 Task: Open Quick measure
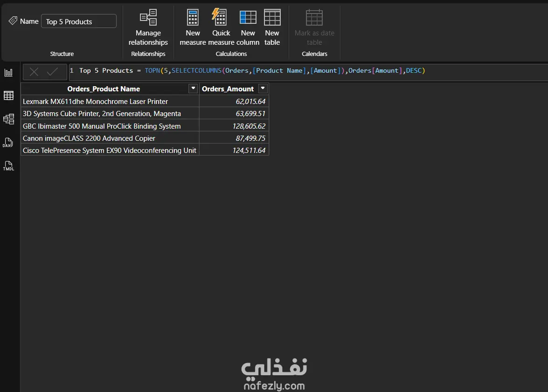point(221,28)
